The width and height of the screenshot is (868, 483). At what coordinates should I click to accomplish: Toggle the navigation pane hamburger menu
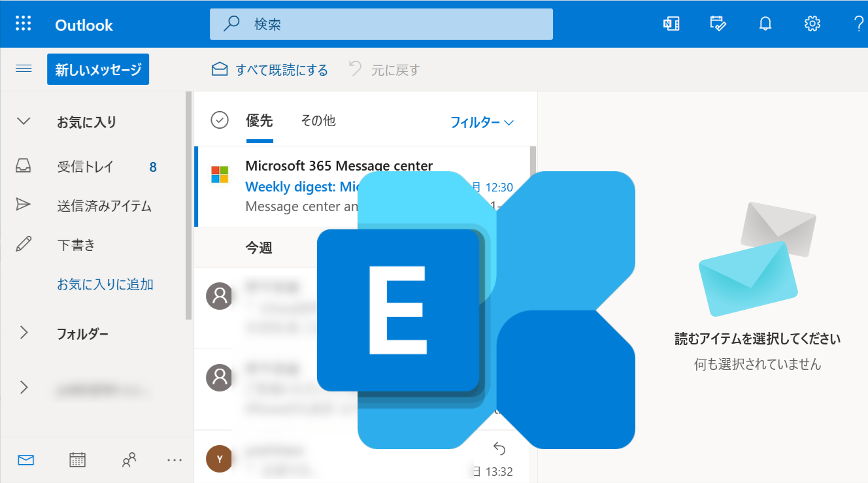pos(24,69)
